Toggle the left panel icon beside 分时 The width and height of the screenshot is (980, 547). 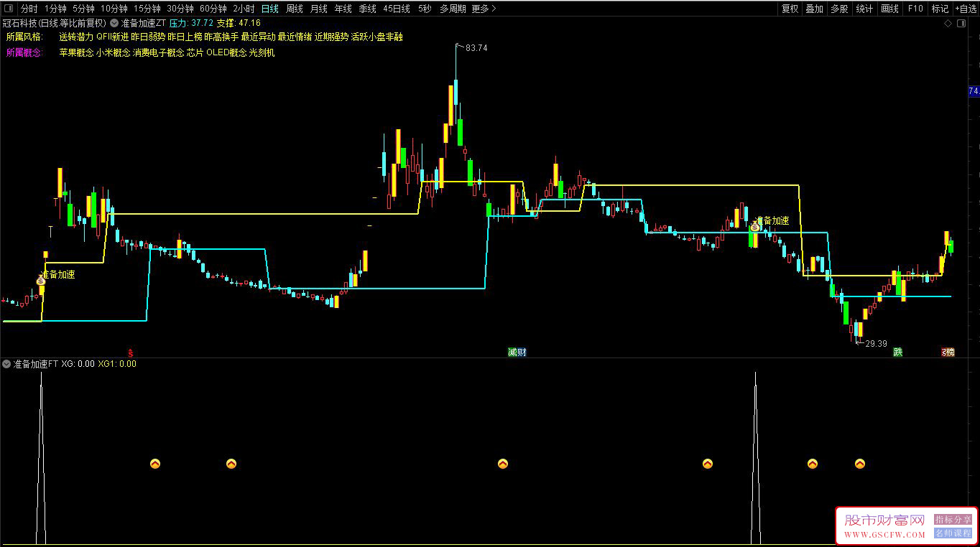(9, 9)
